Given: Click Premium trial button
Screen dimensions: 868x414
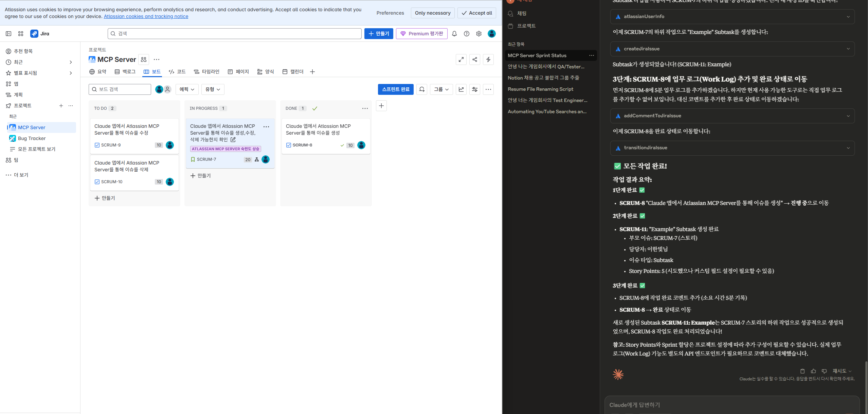Looking at the screenshot, I should click(422, 34).
